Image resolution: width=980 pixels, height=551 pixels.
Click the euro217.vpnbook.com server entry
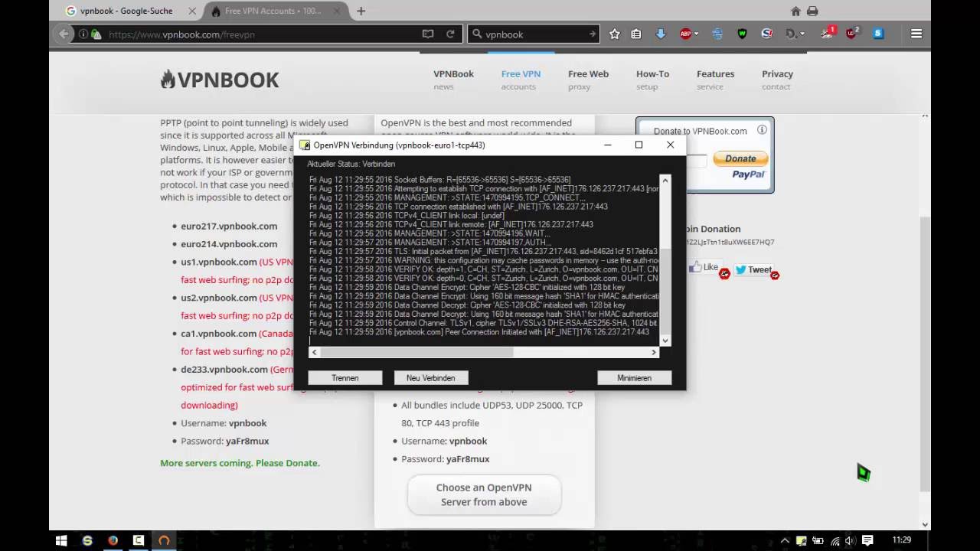(x=229, y=227)
